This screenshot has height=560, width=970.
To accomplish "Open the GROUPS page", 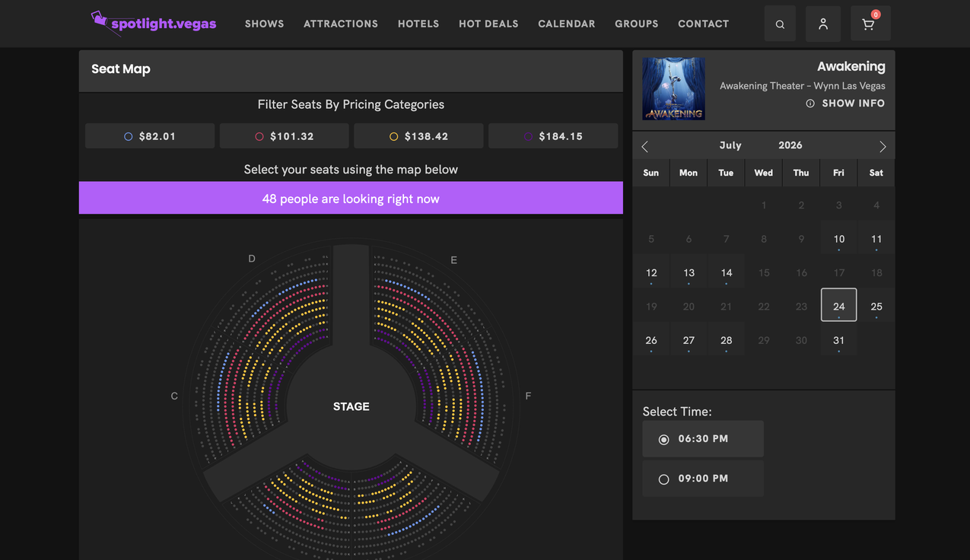I will point(637,24).
